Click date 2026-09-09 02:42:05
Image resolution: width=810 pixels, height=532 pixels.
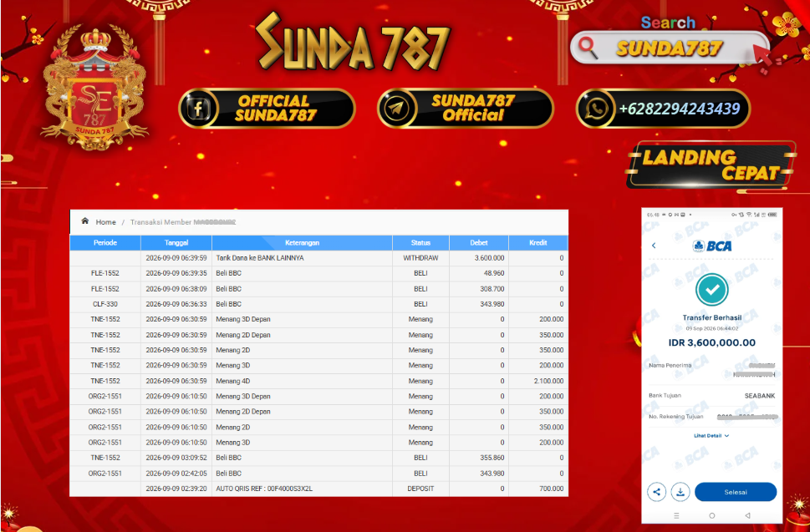pyautogui.click(x=176, y=474)
